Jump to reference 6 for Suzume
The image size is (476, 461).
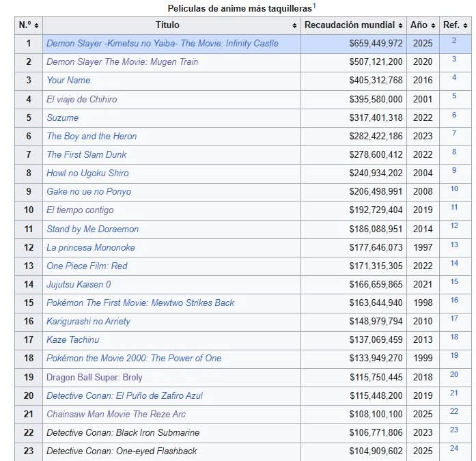[x=454, y=115]
